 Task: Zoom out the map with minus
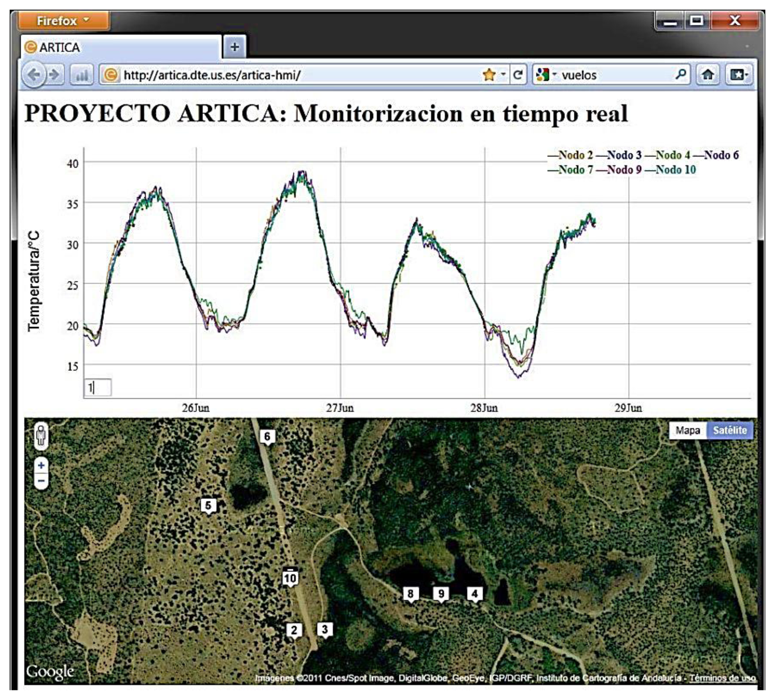click(41, 481)
